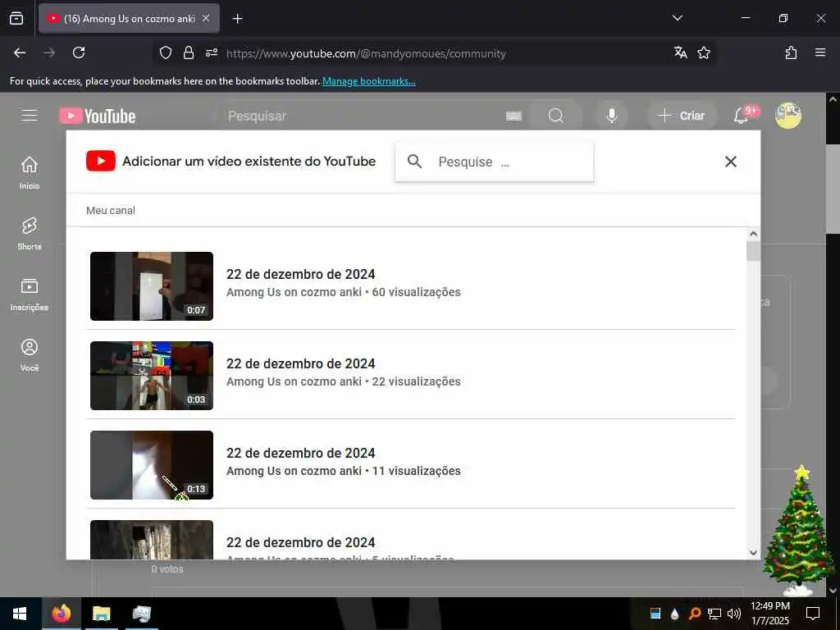Click the tracking protection shield icon
Image resolution: width=840 pixels, height=630 pixels.
pos(166,52)
